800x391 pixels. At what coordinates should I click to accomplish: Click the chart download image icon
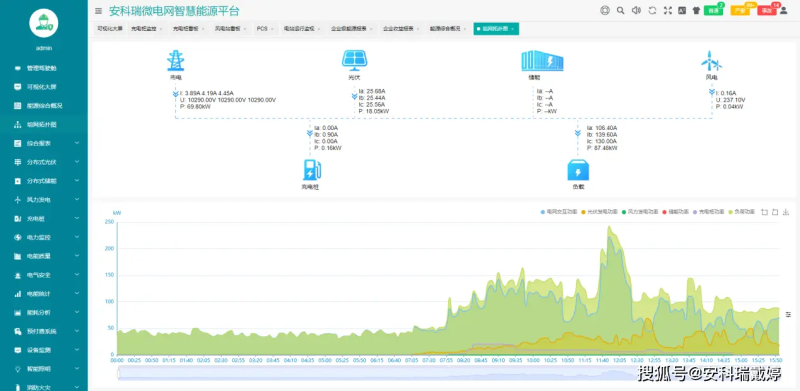786,212
